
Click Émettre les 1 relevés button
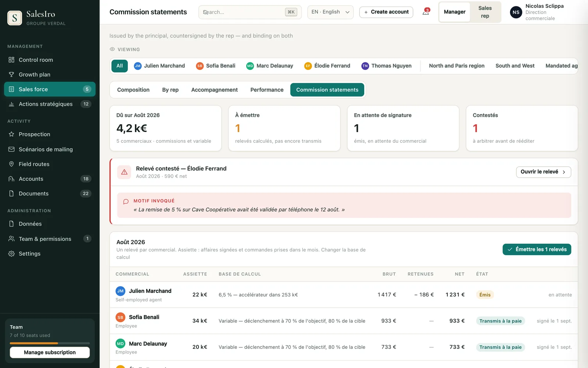tap(537, 250)
